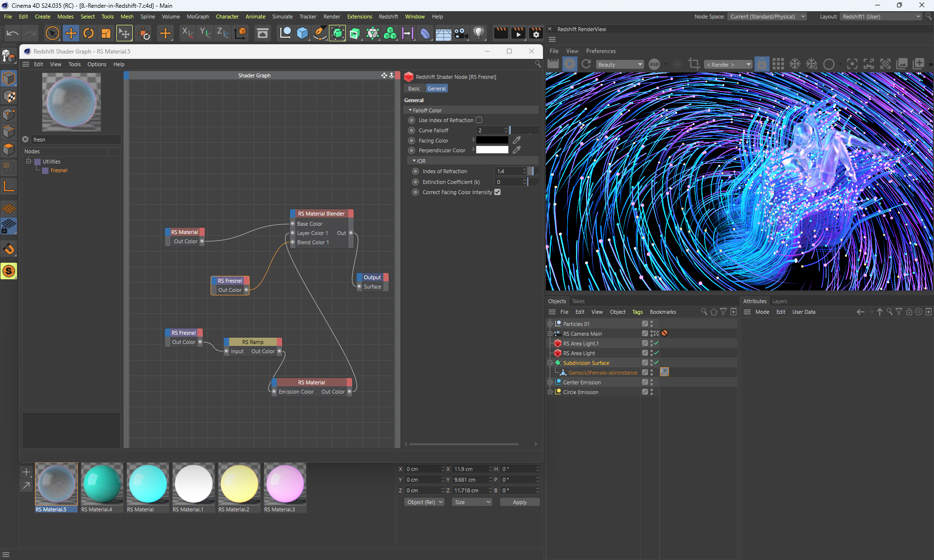Screen dimensions: 934x560
Task: Click the light bulb Light icon
Action: pyautogui.click(x=479, y=33)
